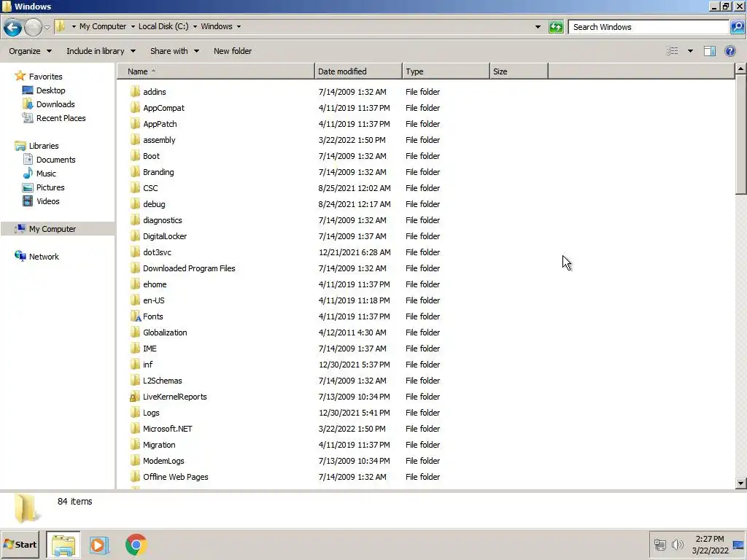
Task: Open the recent pages dropdown arrow
Action: (47, 27)
